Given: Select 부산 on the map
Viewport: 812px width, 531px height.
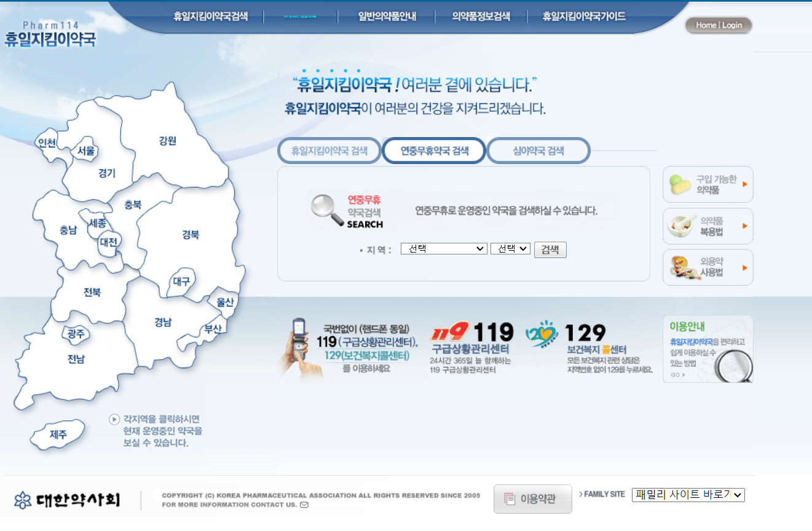Looking at the screenshot, I should pyautogui.click(x=213, y=328).
